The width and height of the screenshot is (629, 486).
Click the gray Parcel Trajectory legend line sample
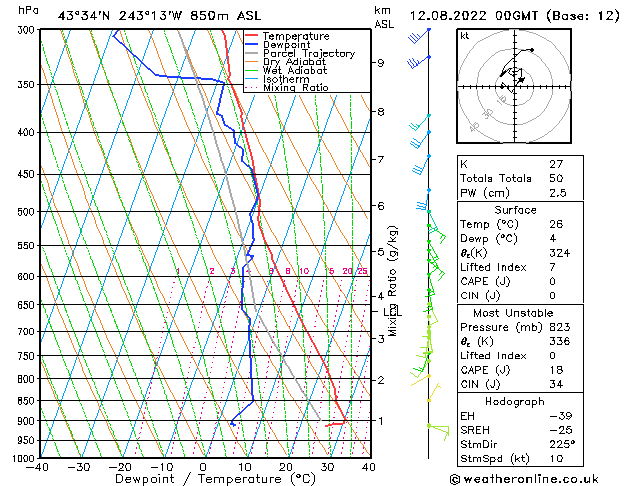(252, 53)
